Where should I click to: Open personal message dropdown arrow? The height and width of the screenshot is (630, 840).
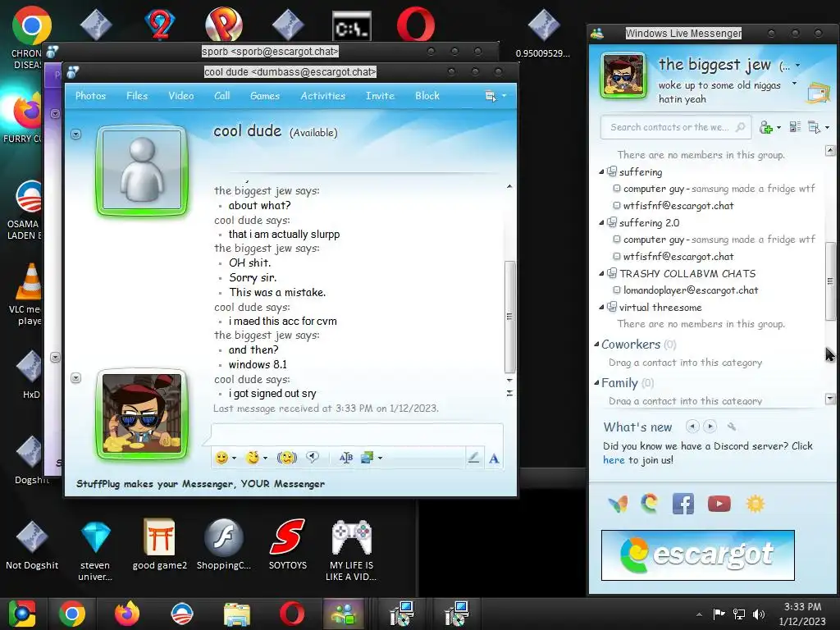[794, 84]
